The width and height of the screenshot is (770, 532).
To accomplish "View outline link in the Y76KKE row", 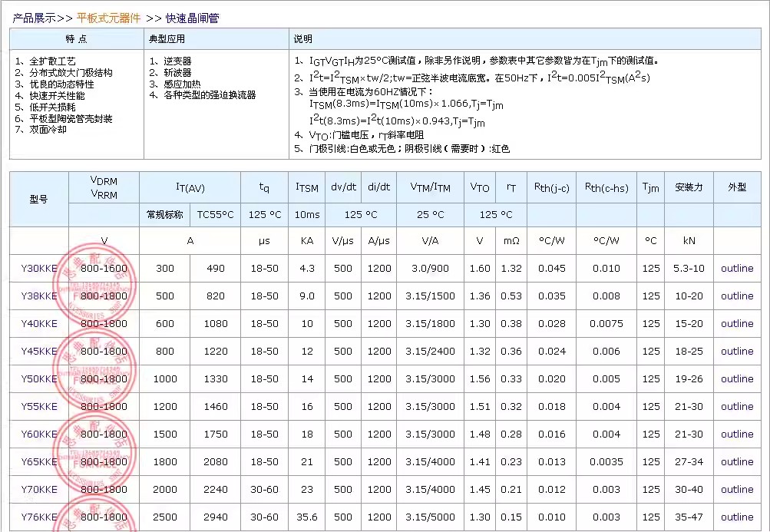I will coord(737,517).
